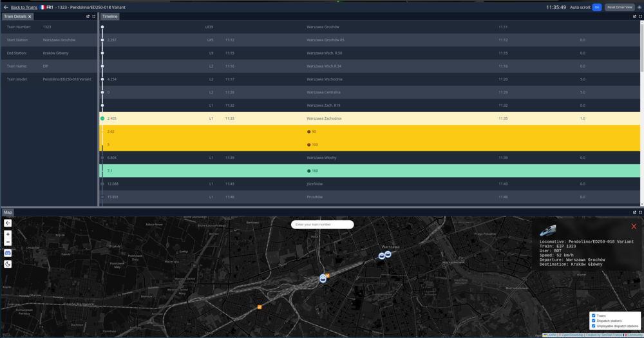Go Back to Trains link

(x=24, y=7)
